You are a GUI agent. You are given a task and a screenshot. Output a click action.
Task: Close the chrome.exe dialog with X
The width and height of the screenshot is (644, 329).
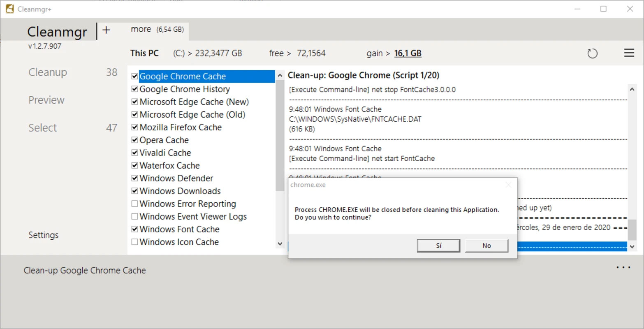[508, 185]
